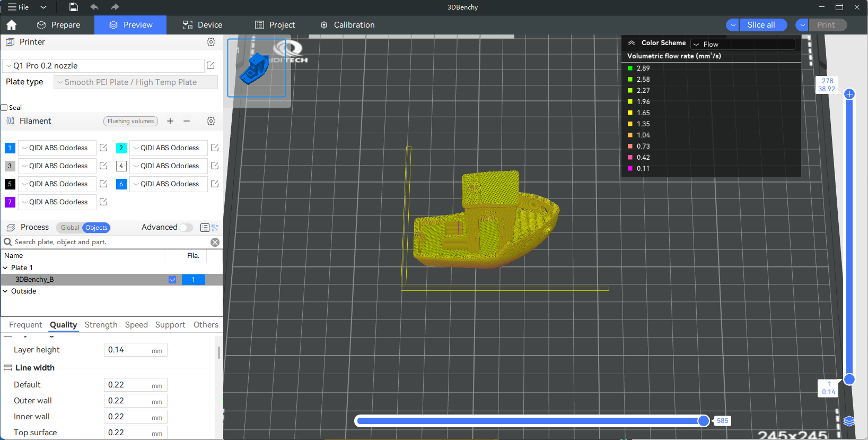Open Color Scheme Flow dropdown
Image resolution: width=868 pixels, height=440 pixels.
(743, 44)
